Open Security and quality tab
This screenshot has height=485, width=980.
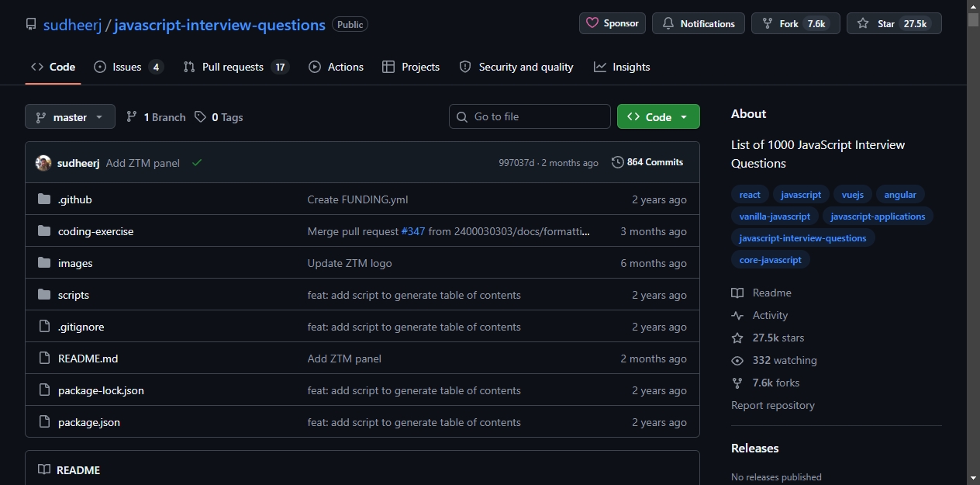[516, 67]
